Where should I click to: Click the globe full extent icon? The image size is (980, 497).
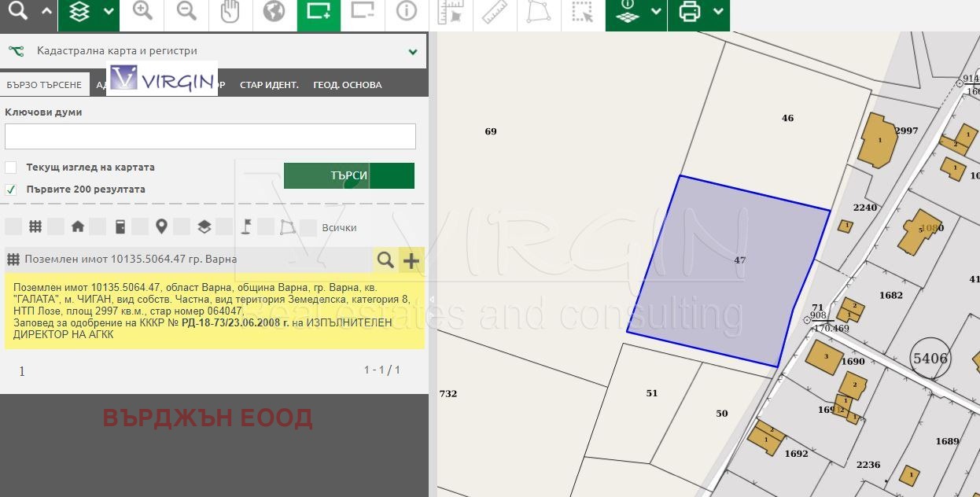point(274,12)
